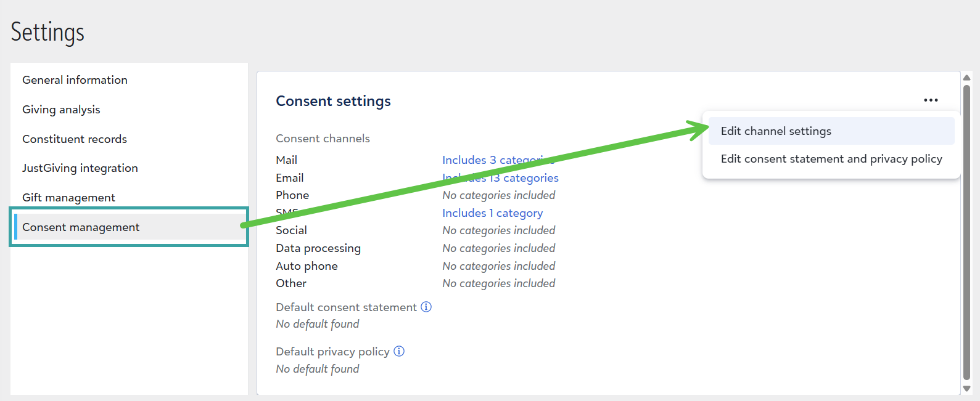Click the Social channel row label
The width and height of the screenshot is (980, 401).
click(291, 230)
